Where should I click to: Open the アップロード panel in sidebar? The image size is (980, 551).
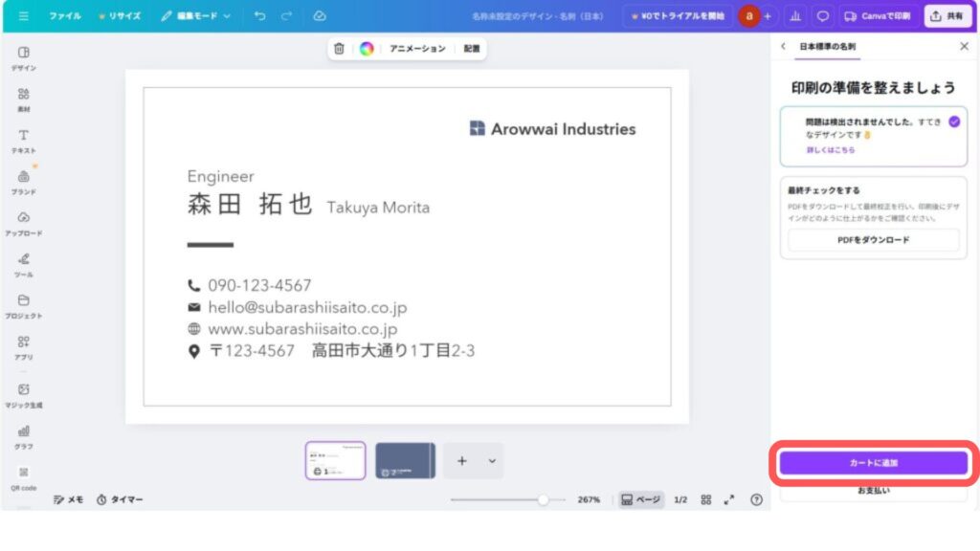[24, 223]
